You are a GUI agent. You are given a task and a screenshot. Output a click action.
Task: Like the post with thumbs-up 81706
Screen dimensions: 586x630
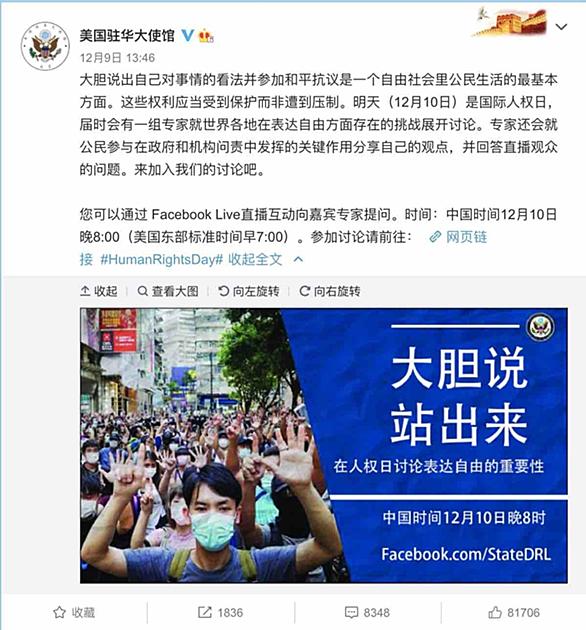point(514,612)
